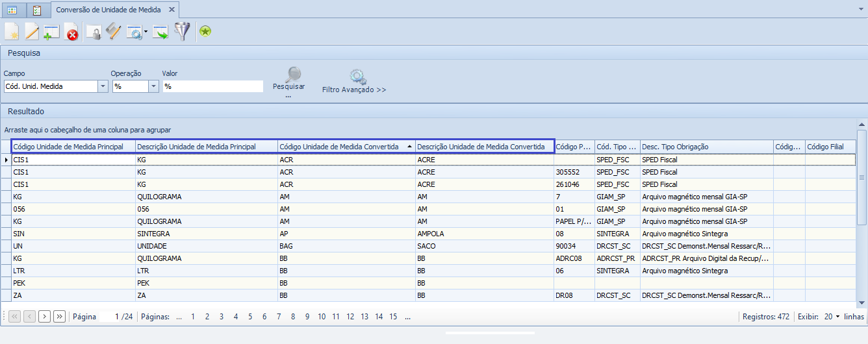Click the green star favorite icon
Screen dimensions: 868x344
[x=205, y=31]
